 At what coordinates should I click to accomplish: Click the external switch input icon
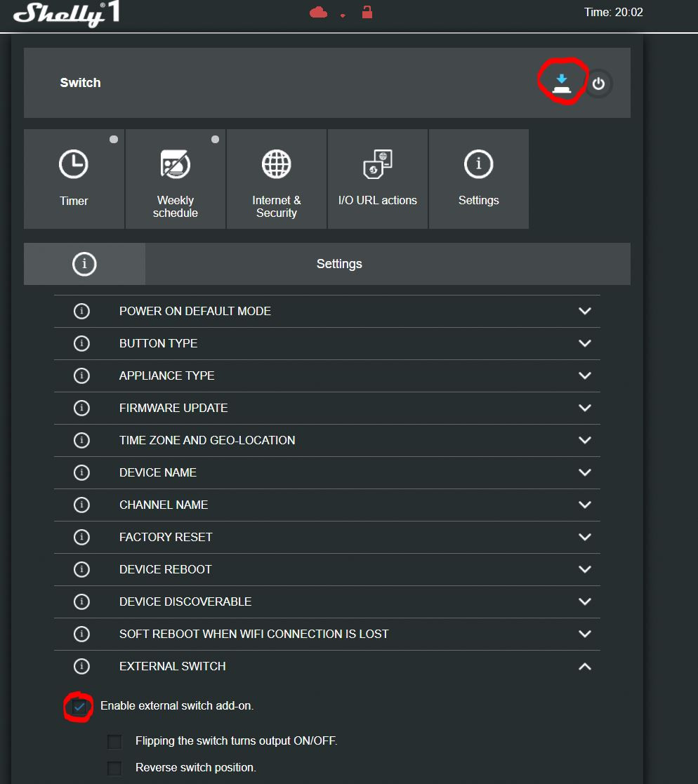[561, 83]
